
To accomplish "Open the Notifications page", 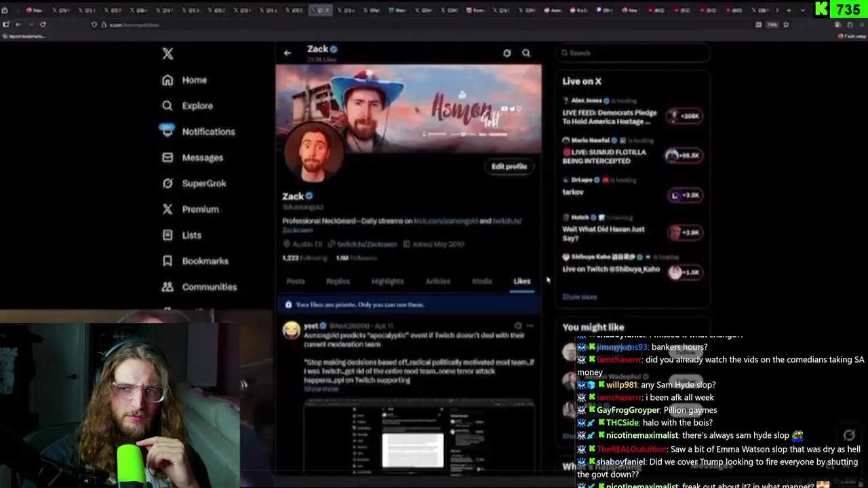I will (198, 131).
